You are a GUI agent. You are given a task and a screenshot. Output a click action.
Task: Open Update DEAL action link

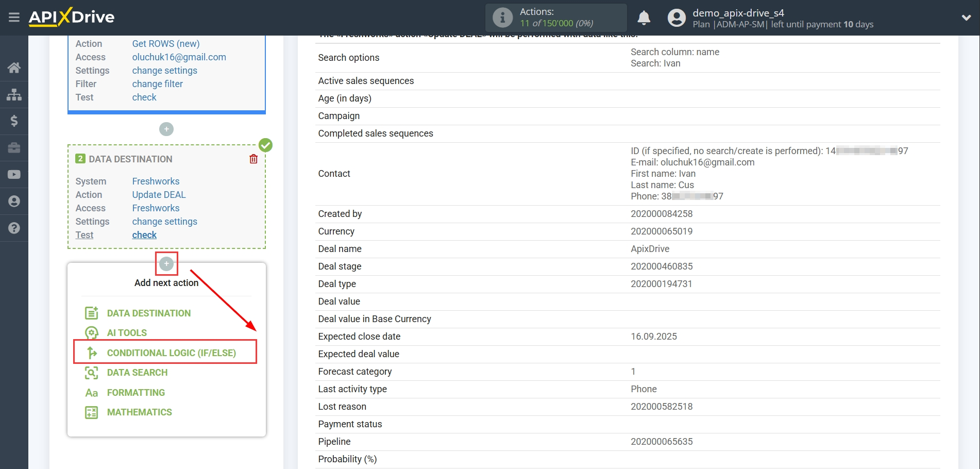click(x=159, y=195)
